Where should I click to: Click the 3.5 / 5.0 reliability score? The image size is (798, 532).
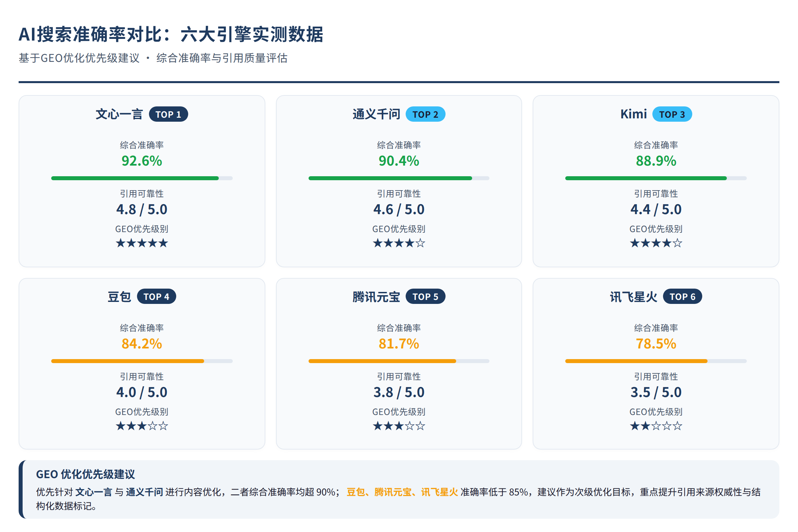(656, 392)
